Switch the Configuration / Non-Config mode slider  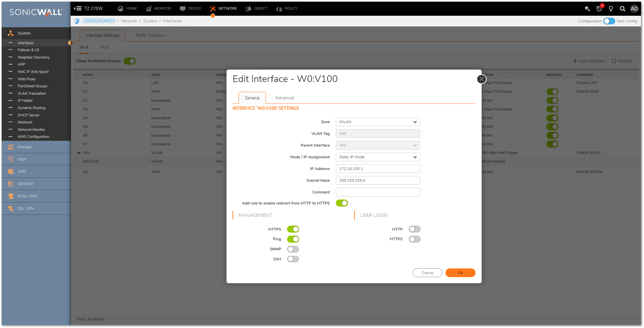click(x=609, y=21)
